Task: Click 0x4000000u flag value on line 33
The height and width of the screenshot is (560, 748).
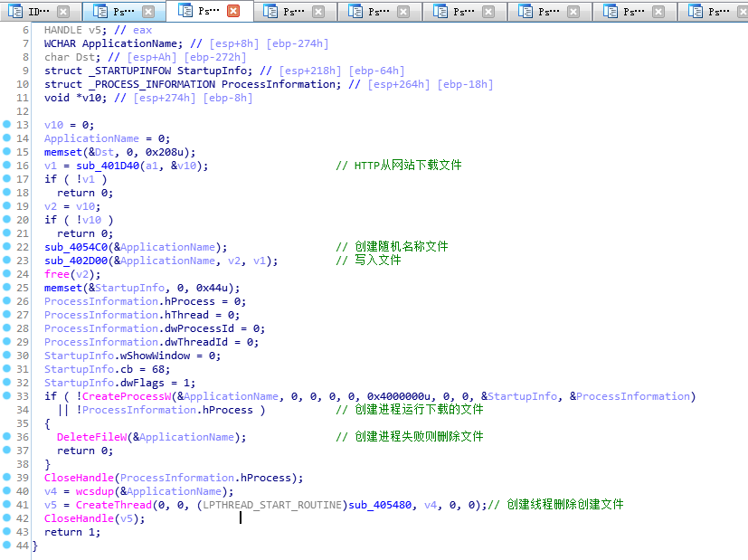Action: (x=398, y=396)
